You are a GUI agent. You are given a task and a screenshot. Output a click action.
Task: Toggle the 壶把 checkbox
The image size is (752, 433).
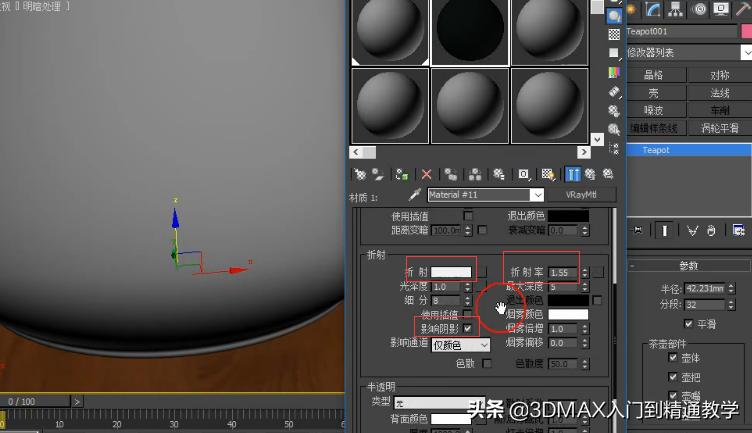[673, 377]
